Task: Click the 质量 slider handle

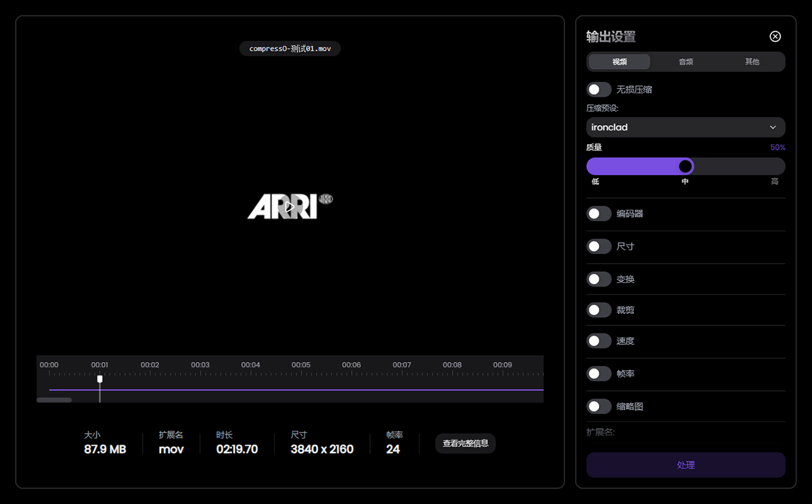Action: (x=685, y=166)
